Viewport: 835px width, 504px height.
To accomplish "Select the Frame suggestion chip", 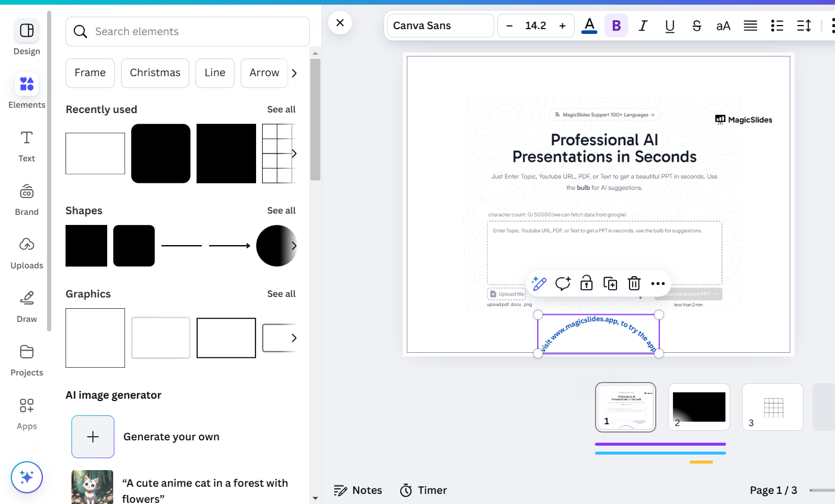I will 90,73.
